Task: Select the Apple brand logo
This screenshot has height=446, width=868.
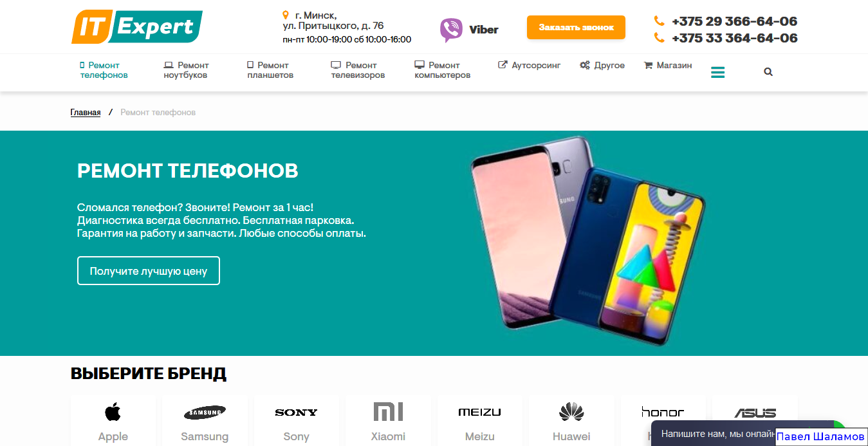Action: tap(113, 412)
